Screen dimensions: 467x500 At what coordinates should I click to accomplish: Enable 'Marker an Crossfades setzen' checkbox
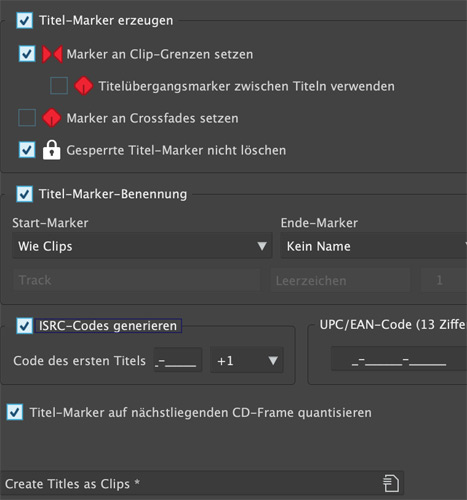27,118
